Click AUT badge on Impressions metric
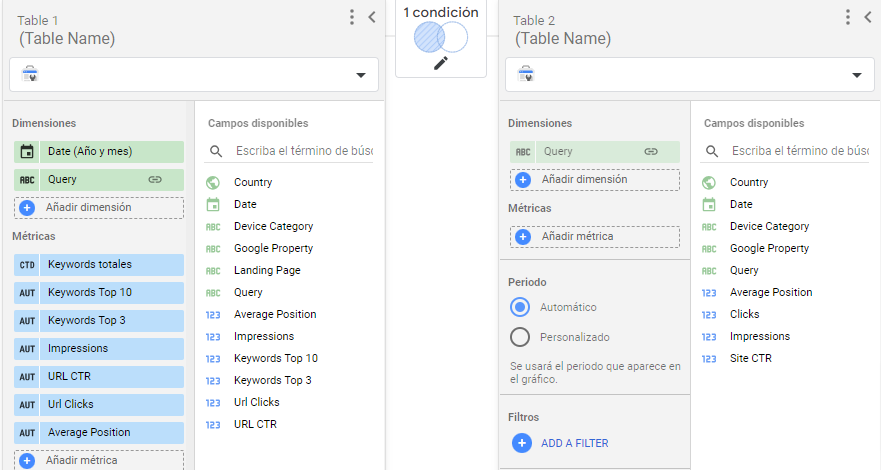This screenshot has height=470, width=881. click(x=27, y=349)
